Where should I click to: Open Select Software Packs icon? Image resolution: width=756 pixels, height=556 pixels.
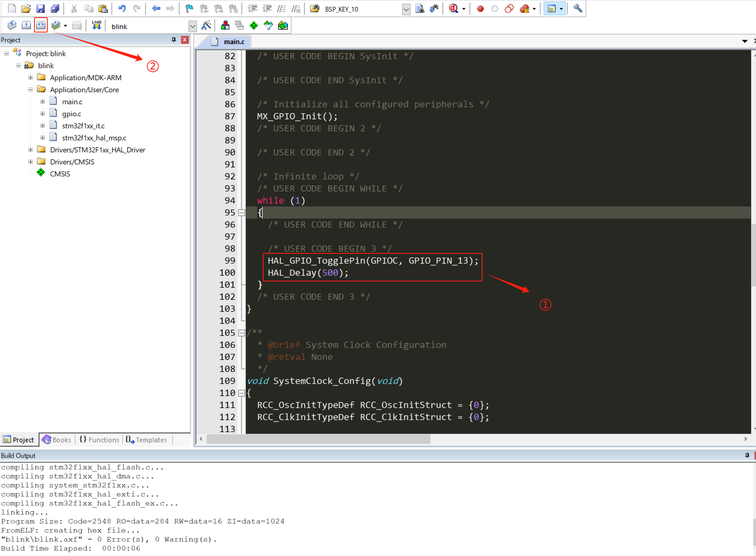coord(268,25)
